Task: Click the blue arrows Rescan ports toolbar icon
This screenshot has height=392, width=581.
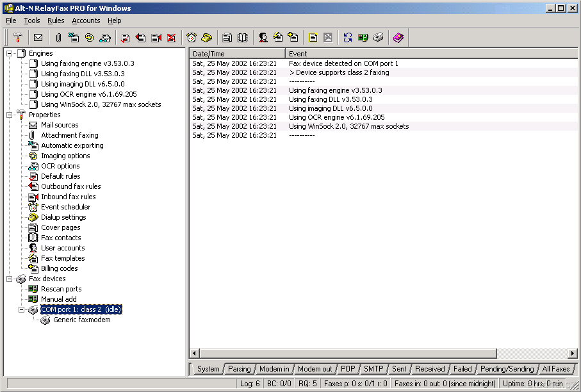Action: [347, 38]
